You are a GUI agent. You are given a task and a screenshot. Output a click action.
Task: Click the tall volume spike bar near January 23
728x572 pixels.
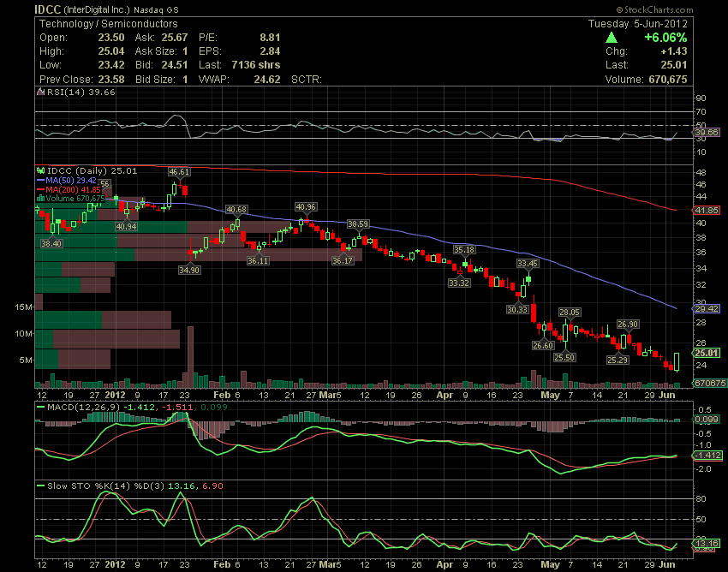190,357
